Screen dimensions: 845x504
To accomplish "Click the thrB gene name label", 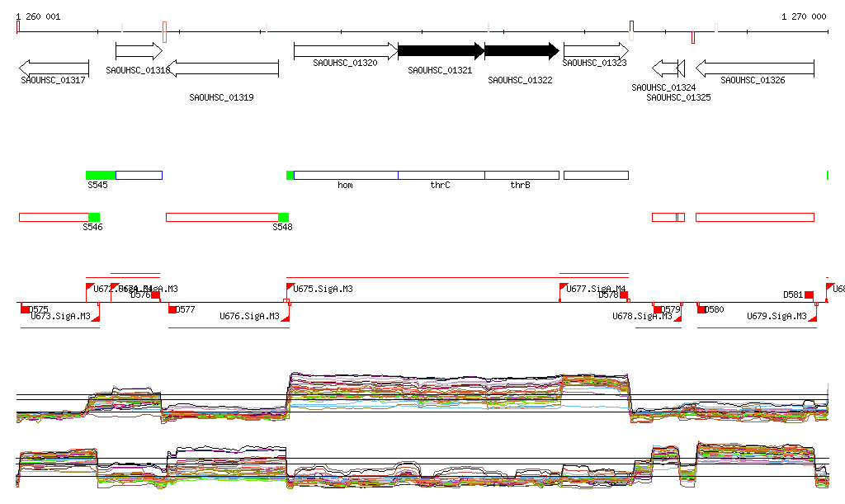I will point(520,186).
